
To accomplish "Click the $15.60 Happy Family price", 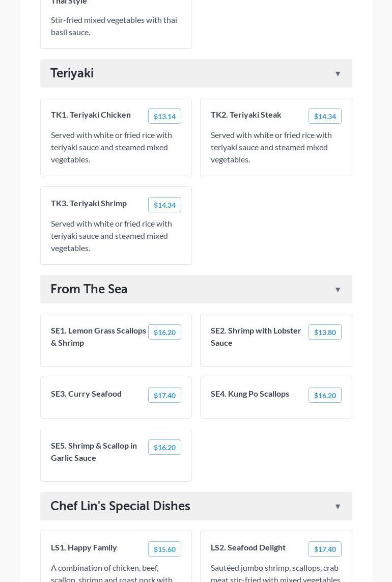I will pyautogui.click(x=164, y=549).
